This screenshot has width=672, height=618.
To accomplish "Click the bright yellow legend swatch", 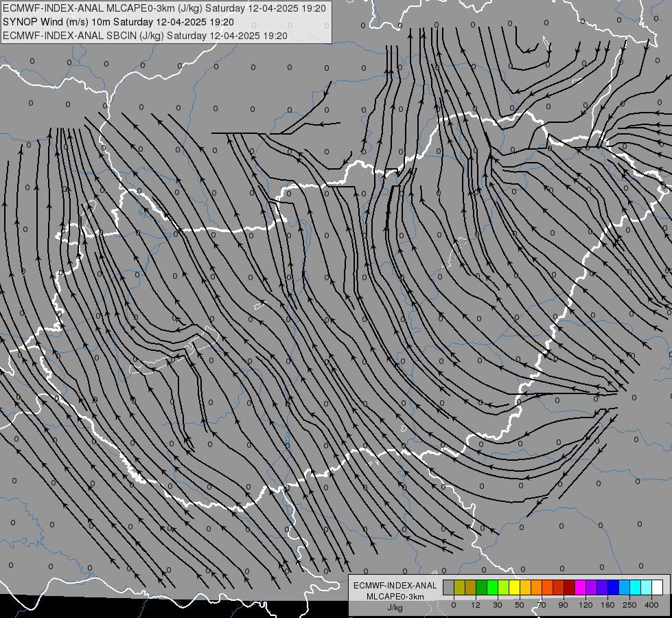I will [515, 587].
